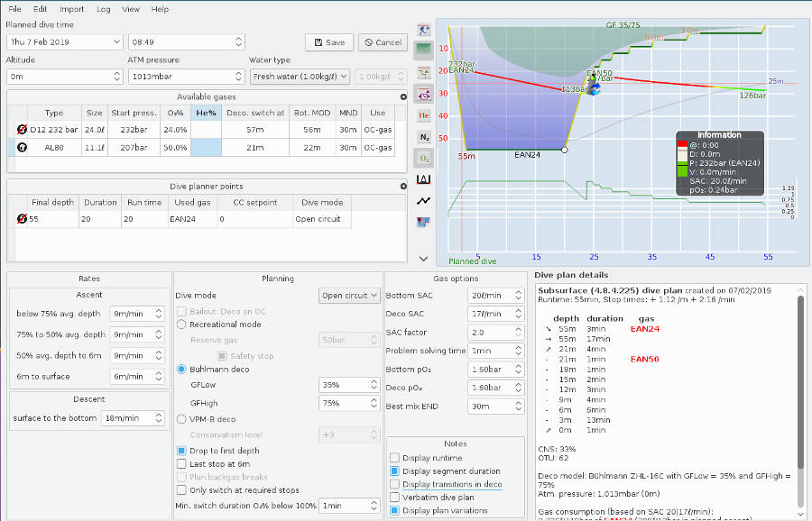
Task: Click the Cancel button
Action: tap(382, 42)
